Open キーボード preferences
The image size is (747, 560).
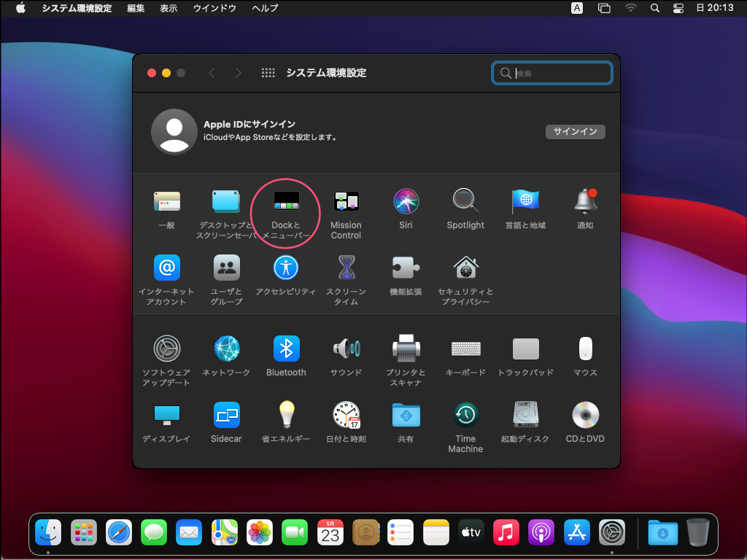pos(465,349)
